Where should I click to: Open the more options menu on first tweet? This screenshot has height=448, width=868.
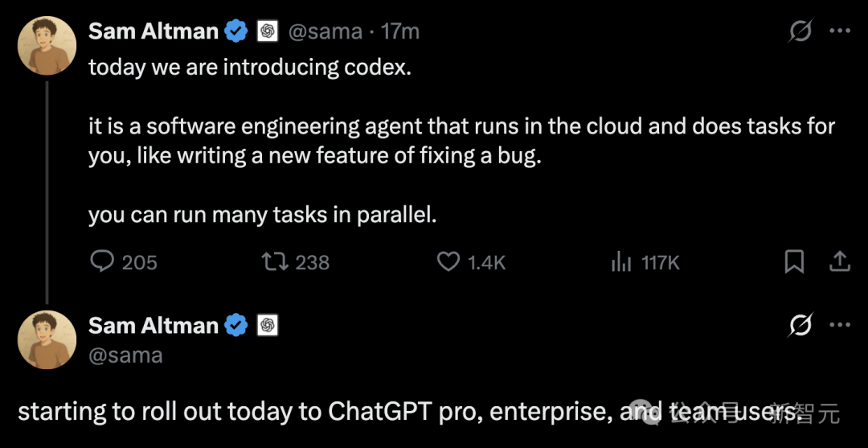pyautogui.click(x=840, y=31)
